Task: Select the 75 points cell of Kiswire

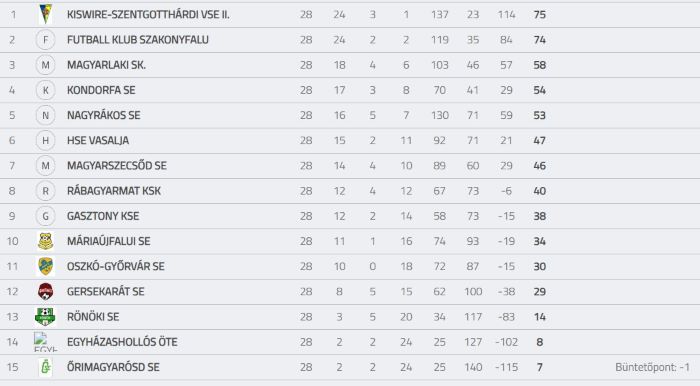Action: pos(539,14)
